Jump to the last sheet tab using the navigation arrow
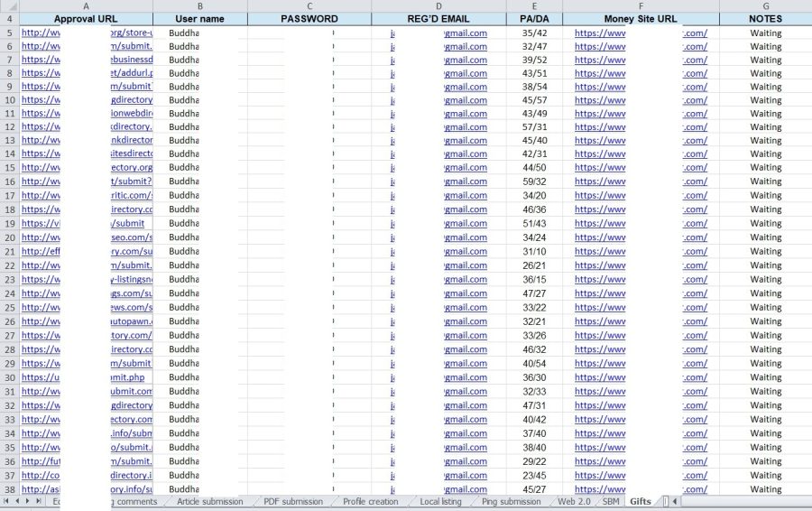Image resolution: width=812 pixels, height=511 pixels. pos(38,501)
